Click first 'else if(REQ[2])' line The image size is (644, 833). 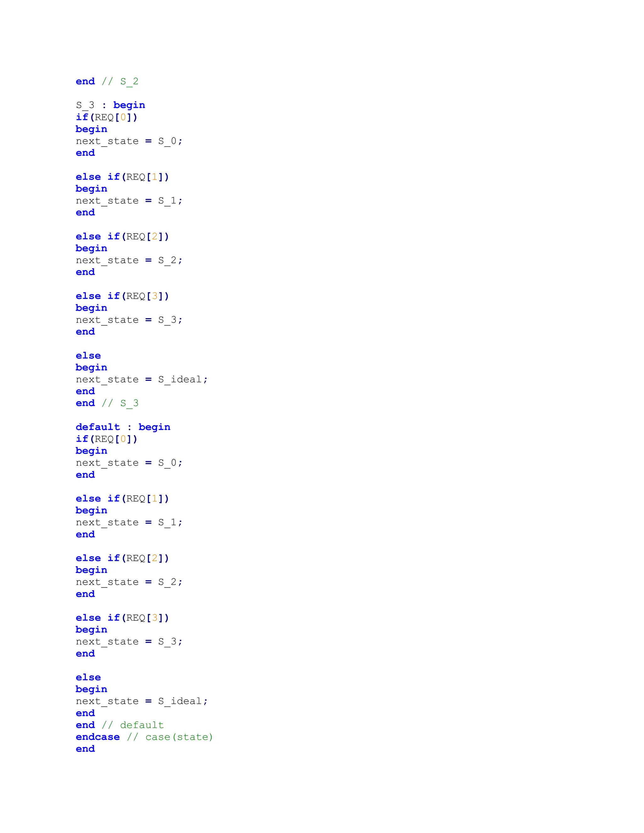point(122,236)
